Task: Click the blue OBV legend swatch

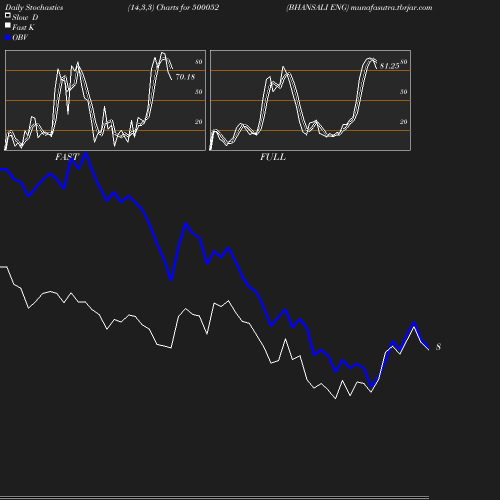Action: pos(8,38)
